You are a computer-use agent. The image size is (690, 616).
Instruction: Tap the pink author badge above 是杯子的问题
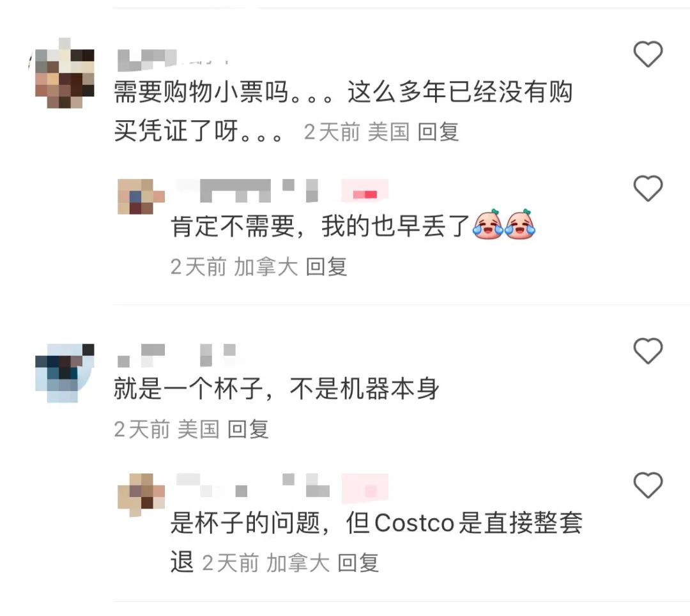(x=365, y=488)
